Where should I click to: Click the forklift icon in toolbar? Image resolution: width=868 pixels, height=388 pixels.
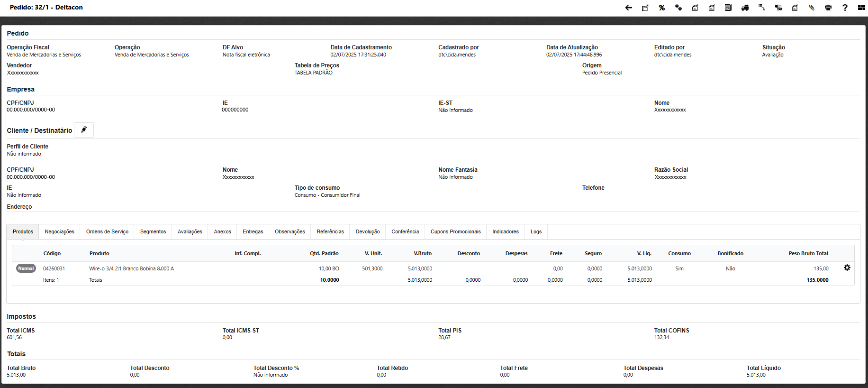778,8
